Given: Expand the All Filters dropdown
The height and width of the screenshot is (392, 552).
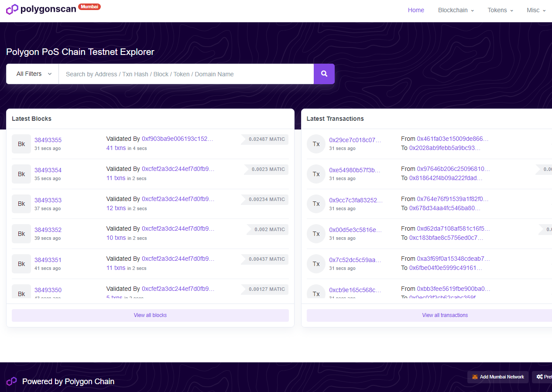Looking at the screenshot, I should point(33,74).
